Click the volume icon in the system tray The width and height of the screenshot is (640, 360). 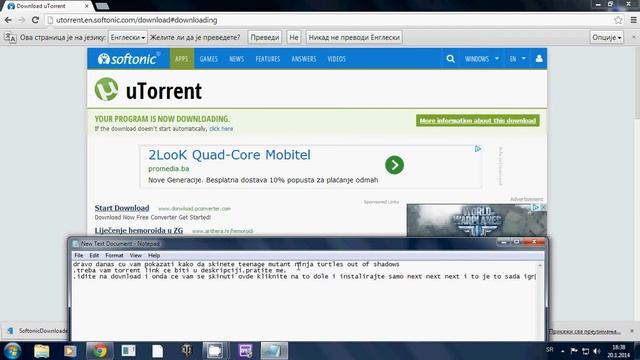point(597,351)
